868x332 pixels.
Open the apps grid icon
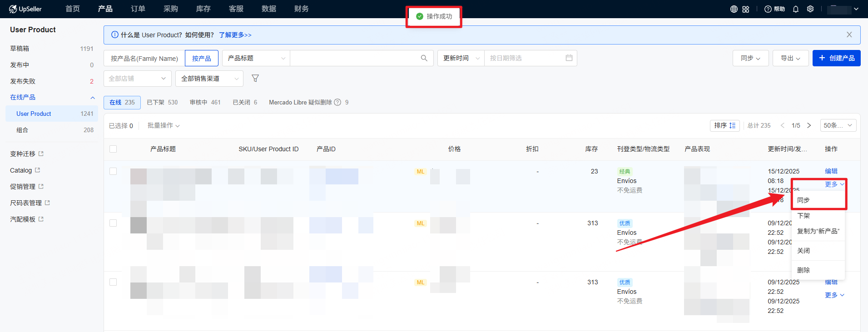click(x=746, y=9)
